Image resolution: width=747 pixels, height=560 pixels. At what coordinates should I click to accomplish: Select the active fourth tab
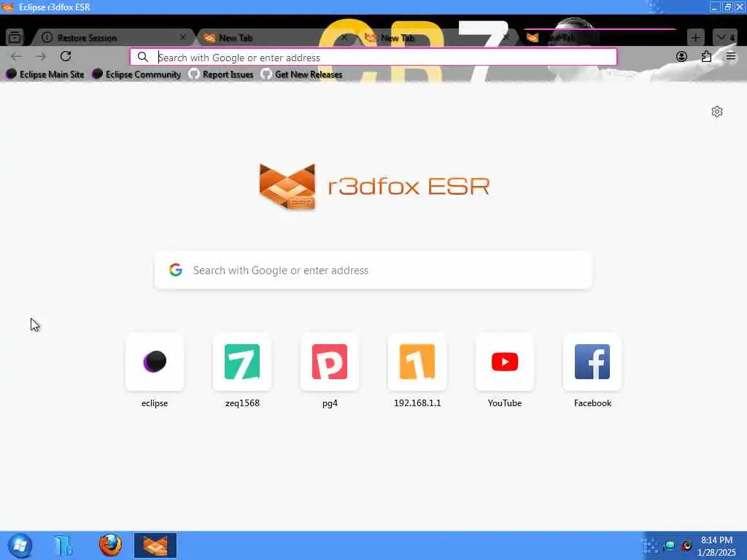(600, 37)
